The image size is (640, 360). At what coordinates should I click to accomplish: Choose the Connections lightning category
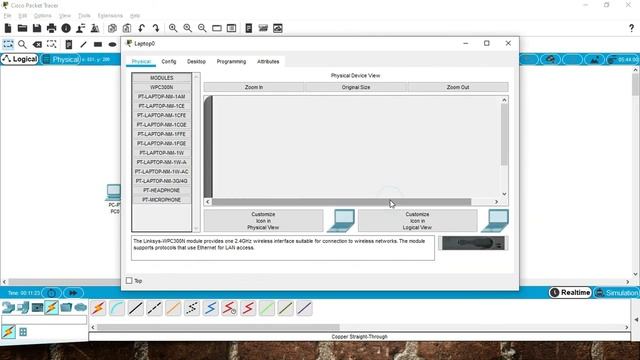click(51, 307)
